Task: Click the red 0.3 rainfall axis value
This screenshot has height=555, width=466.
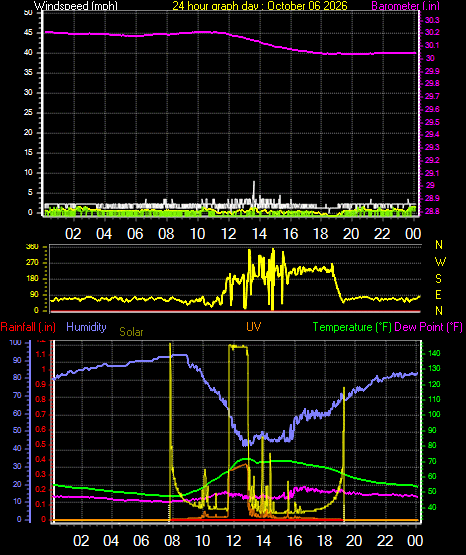Action: [41, 475]
